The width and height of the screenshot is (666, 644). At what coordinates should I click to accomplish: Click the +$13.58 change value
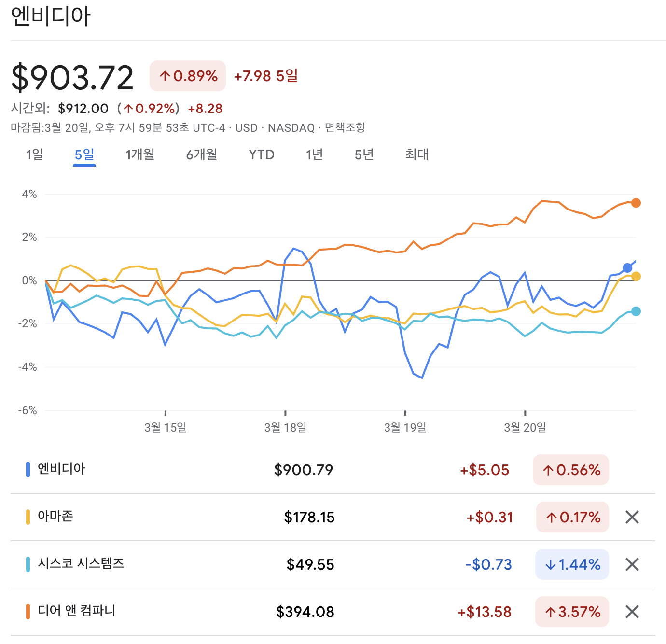(x=485, y=612)
